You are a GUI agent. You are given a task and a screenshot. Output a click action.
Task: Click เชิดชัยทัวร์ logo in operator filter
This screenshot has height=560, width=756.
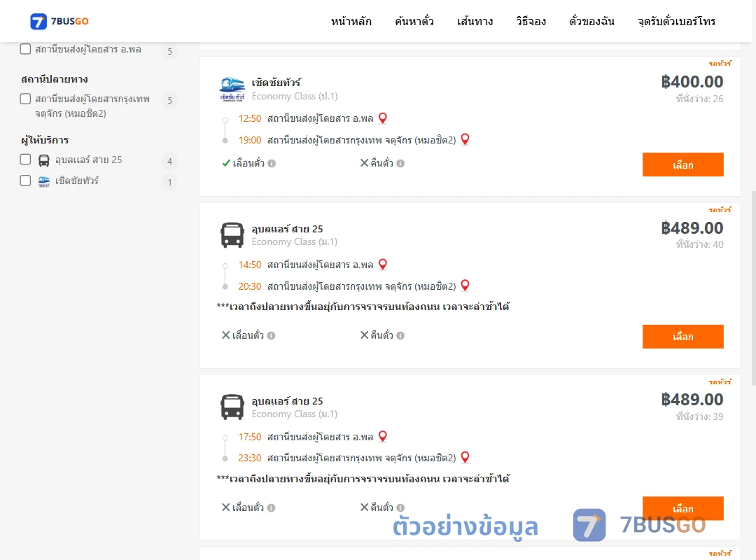tap(44, 181)
